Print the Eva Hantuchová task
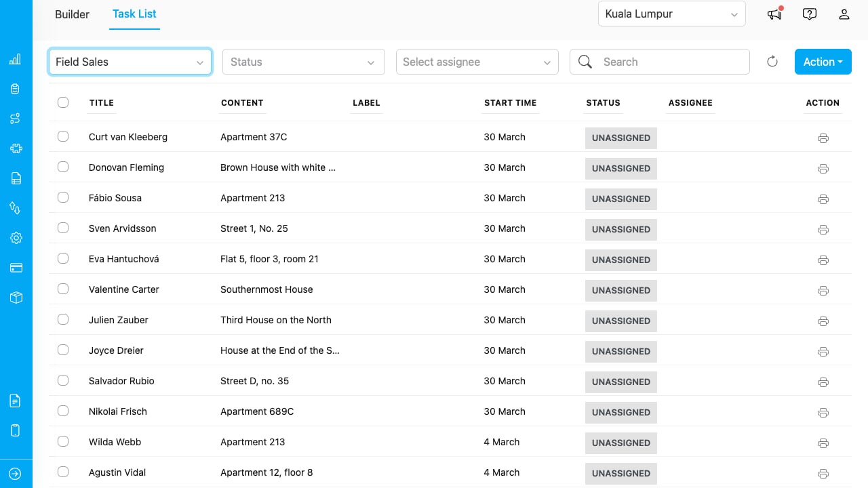 [823, 260]
